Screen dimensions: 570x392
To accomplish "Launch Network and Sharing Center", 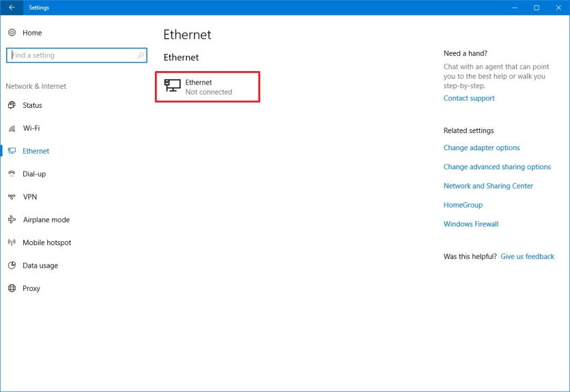I will point(488,186).
